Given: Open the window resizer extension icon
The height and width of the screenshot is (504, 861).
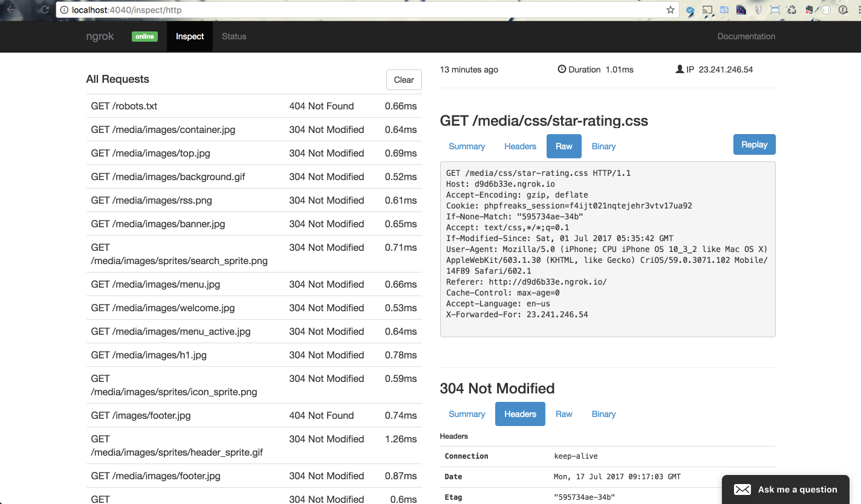Looking at the screenshot, I should click(x=775, y=10).
